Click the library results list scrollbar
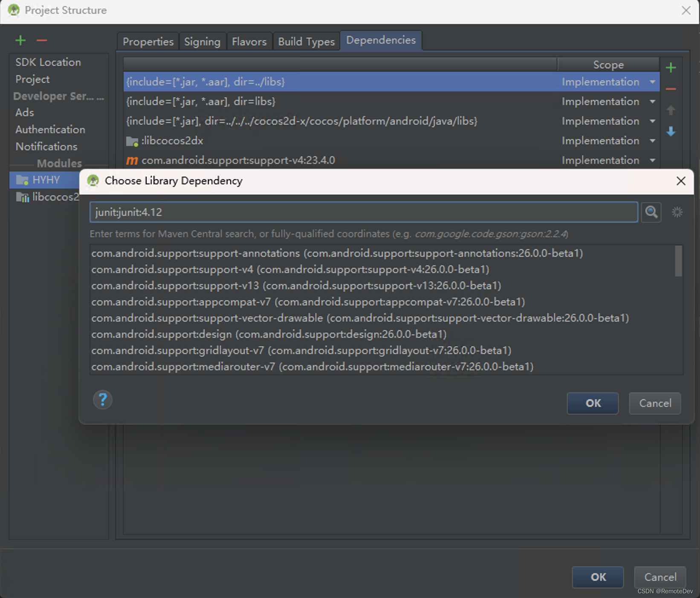Screen dimensions: 700x598 tap(678, 261)
